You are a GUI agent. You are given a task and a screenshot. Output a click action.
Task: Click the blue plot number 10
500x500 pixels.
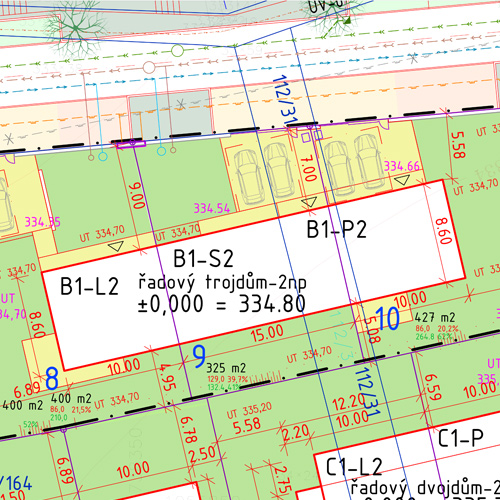(387, 318)
